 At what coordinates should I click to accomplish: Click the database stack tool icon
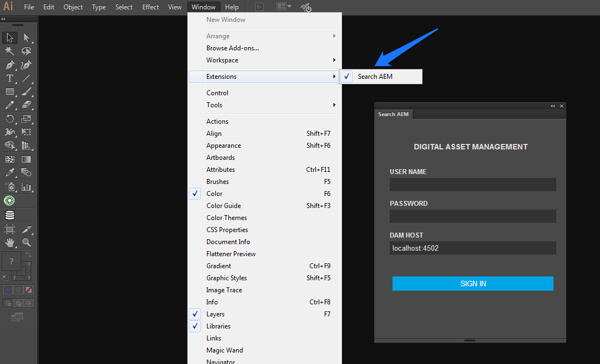(x=9, y=215)
